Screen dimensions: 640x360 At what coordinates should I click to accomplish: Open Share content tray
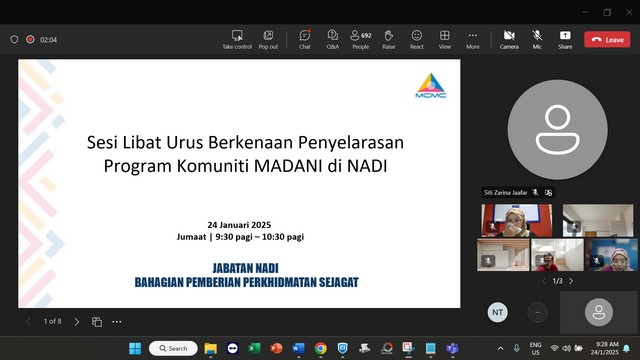click(x=565, y=40)
